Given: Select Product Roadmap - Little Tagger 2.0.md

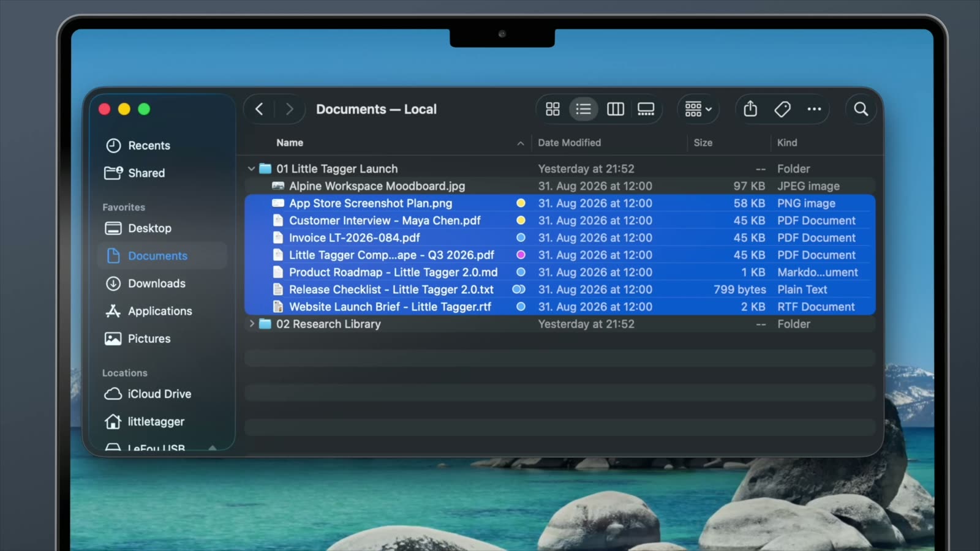Looking at the screenshot, I should pos(560,272).
